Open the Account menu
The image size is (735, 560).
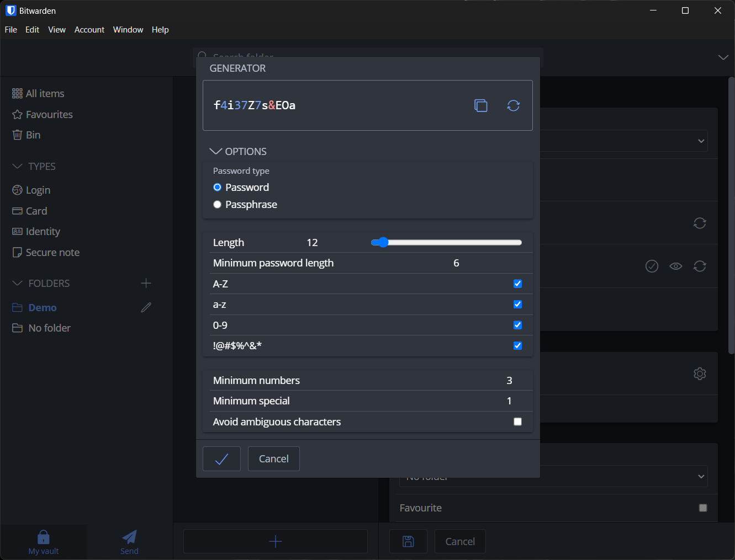coord(89,30)
